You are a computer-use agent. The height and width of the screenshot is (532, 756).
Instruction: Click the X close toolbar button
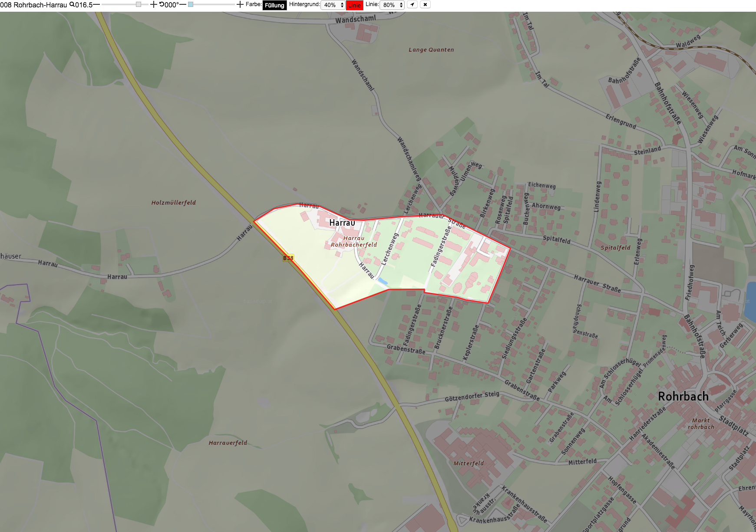[425, 4]
